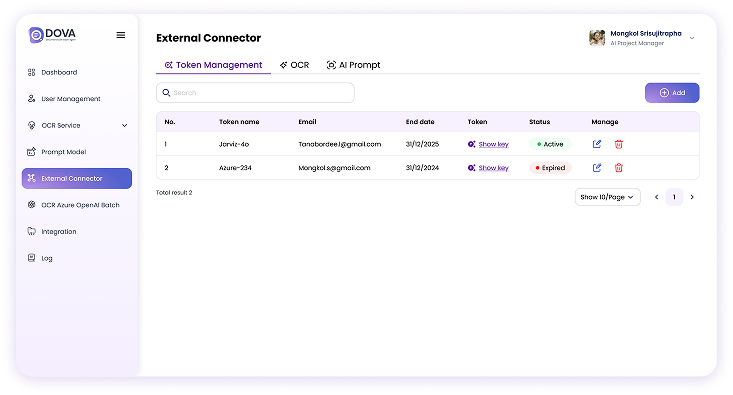Click the Status column header

539,122
